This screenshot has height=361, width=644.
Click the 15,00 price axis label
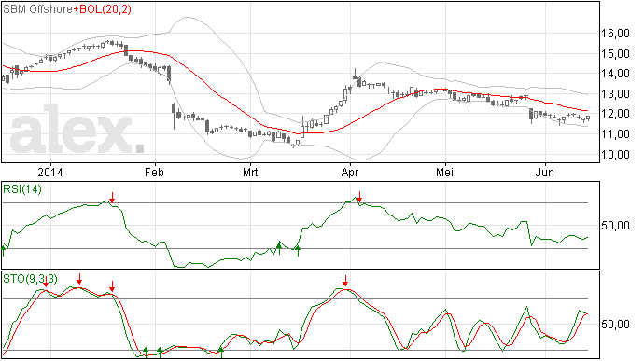coord(615,54)
